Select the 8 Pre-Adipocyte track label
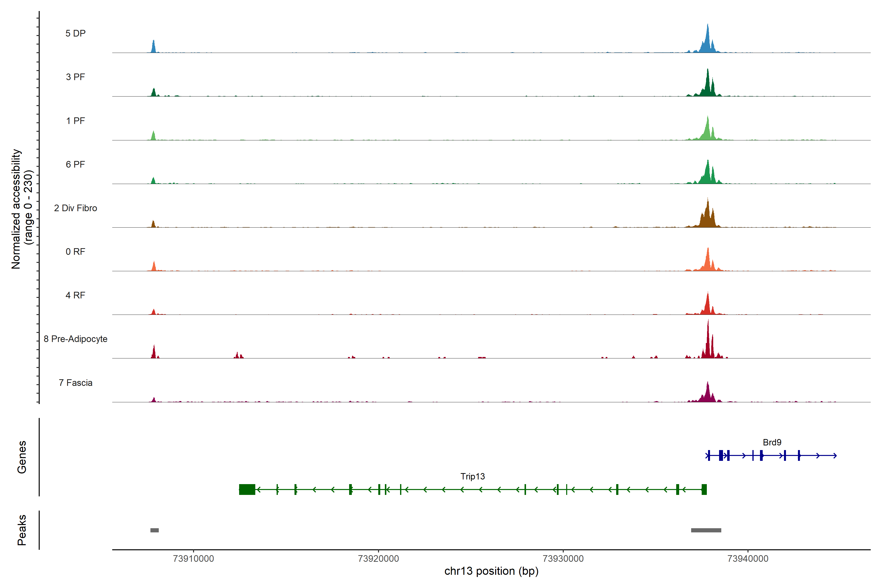The height and width of the screenshot is (588, 882). 75,339
